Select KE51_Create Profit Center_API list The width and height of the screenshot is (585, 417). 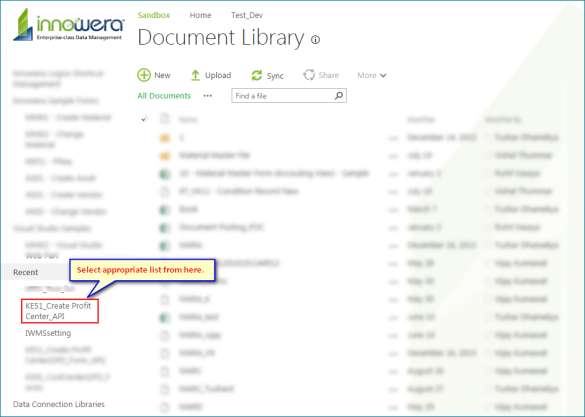click(x=60, y=311)
